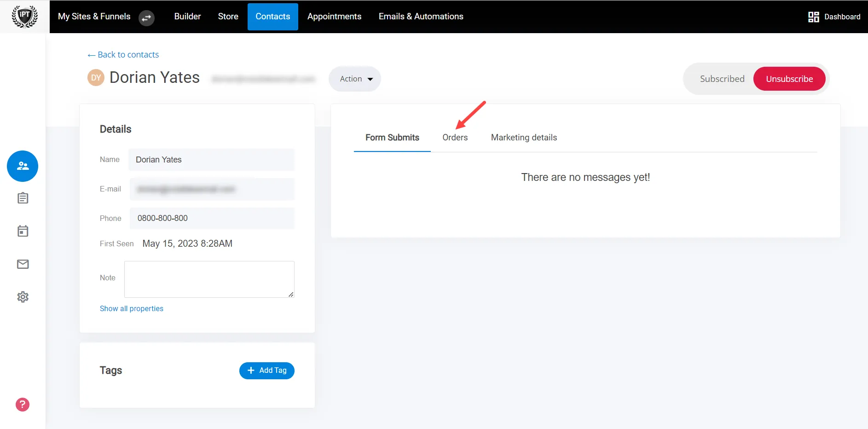Screen dimensions: 868x429
Task: Open the Forms clipboard icon in the sidebar
Action: coord(22,198)
